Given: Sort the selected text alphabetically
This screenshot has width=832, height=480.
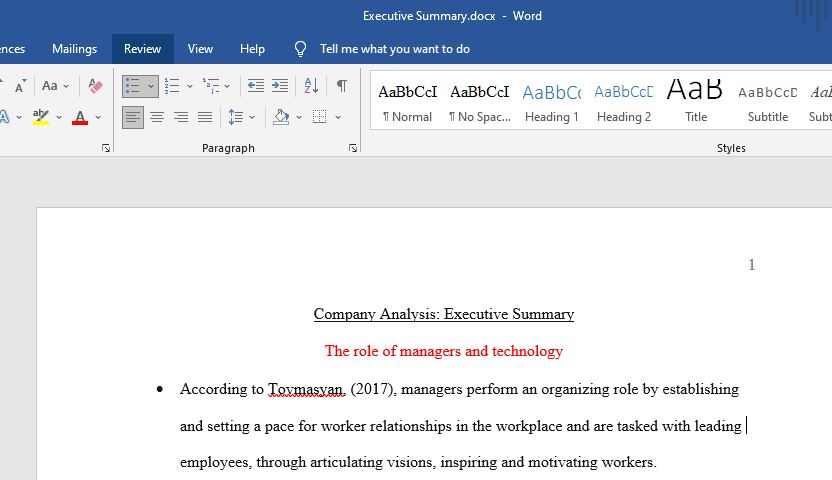Looking at the screenshot, I should [311, 86].
